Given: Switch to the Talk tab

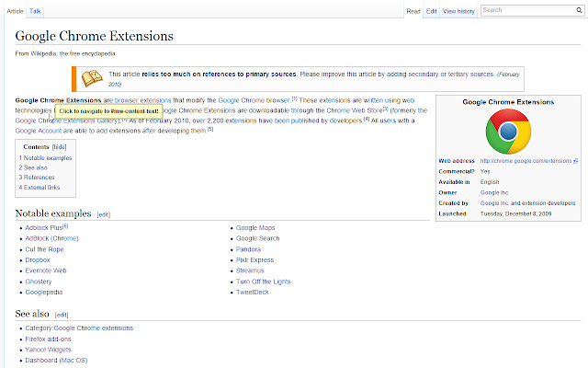Looking at the screenshot, I should pyautogui.click(x=35, y=11).
